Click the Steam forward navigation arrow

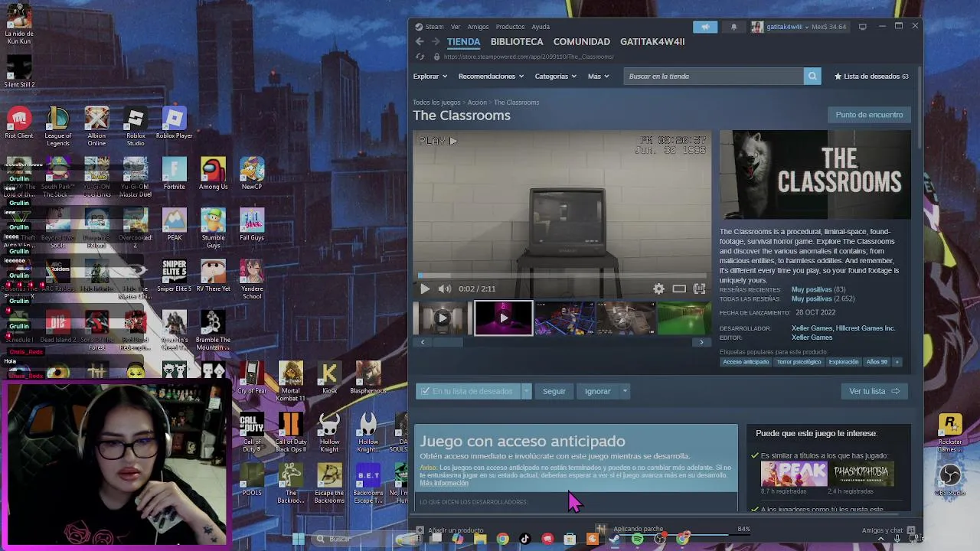(x=436, y=41)
